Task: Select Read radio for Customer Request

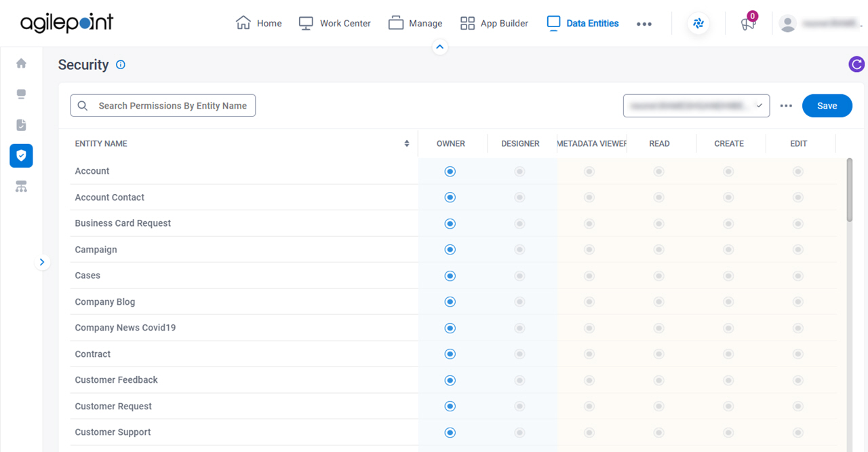Action: tap(658, 407)
